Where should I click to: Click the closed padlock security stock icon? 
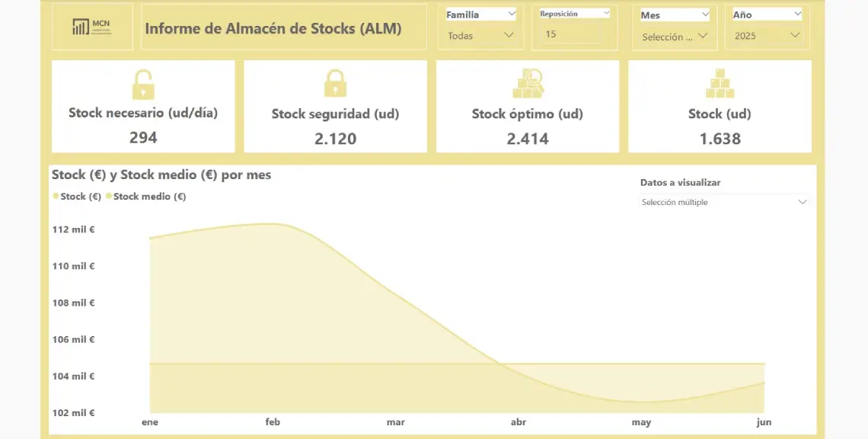tap(335, 83)
